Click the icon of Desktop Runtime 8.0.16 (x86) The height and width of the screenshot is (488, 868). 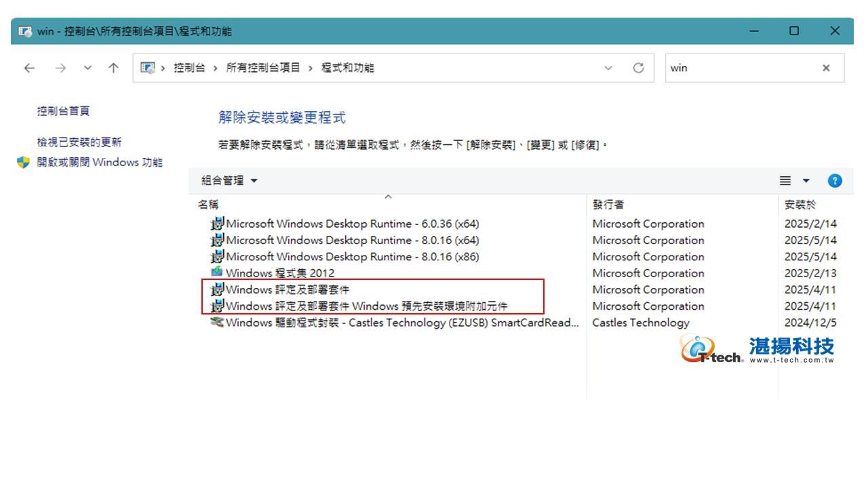tap(217, 256)
